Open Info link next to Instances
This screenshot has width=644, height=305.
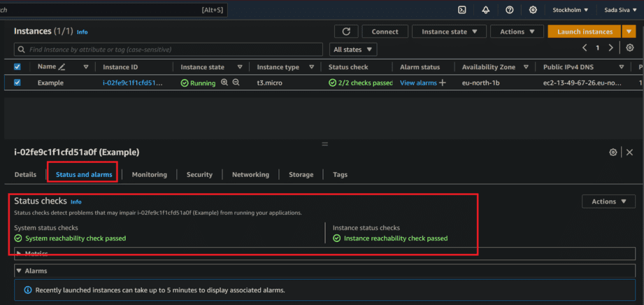tap(82, 32)
